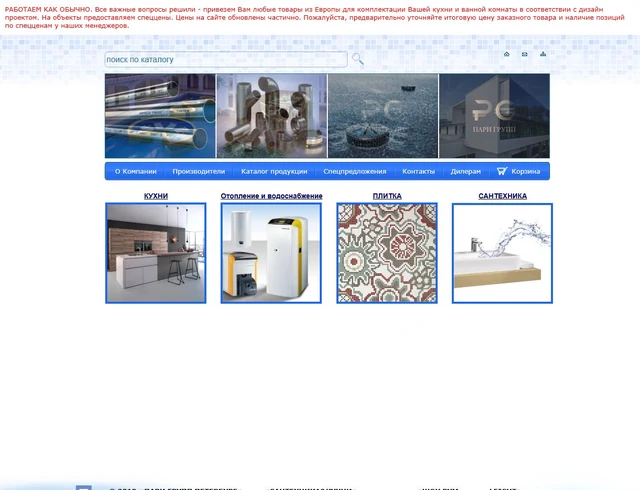
Task: Click the КУХНИ category link
Action: pyautogui.click(x=156, y=196)
